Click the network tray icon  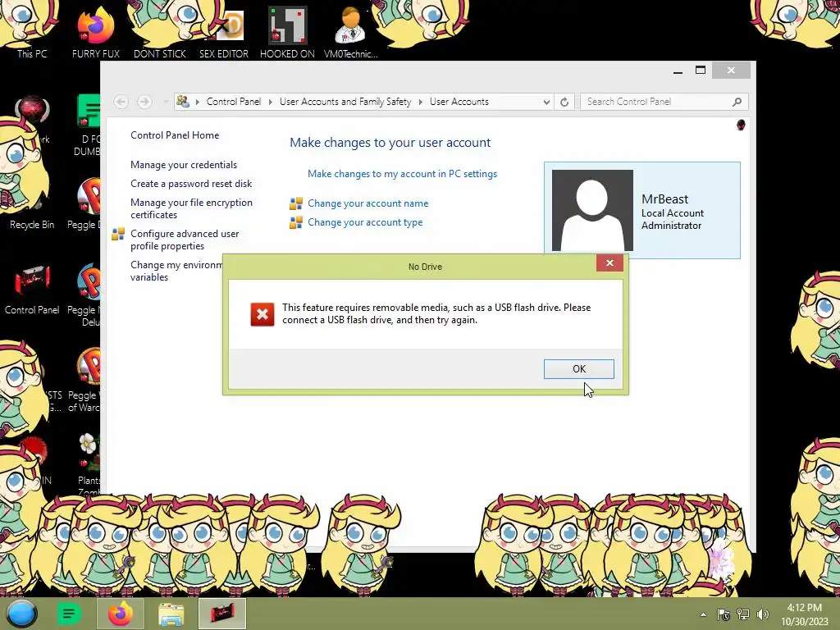(743, 614)
